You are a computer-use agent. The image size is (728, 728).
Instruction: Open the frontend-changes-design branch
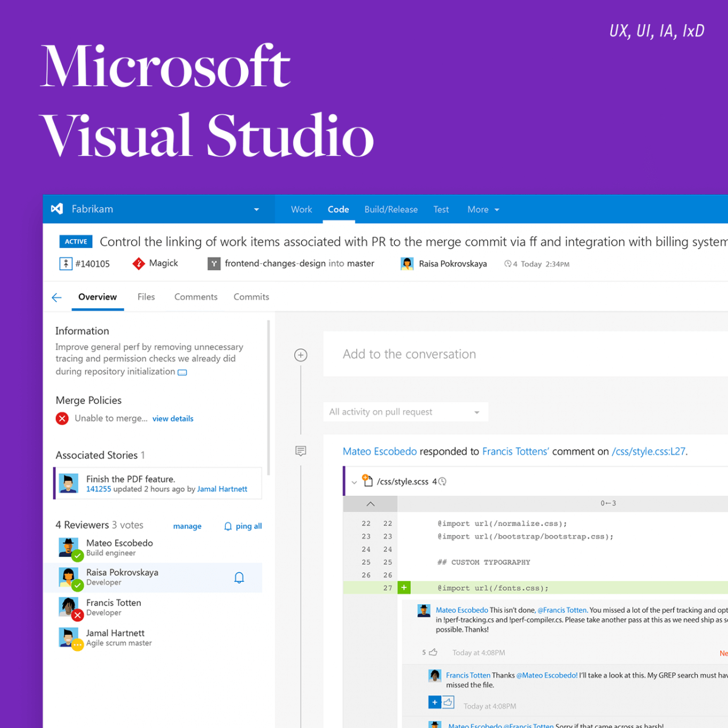275,263
